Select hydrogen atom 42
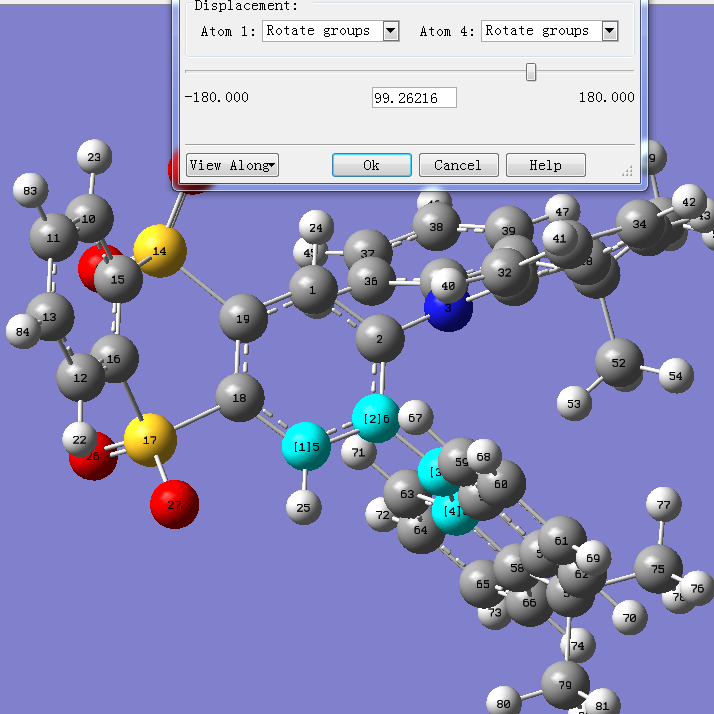 pos(689,202)
